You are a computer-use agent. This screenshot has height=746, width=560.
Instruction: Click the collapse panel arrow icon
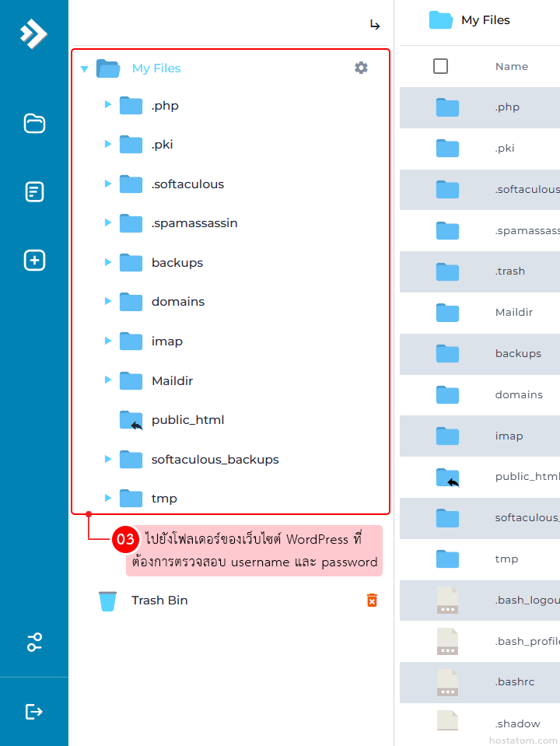coord(375,25)
